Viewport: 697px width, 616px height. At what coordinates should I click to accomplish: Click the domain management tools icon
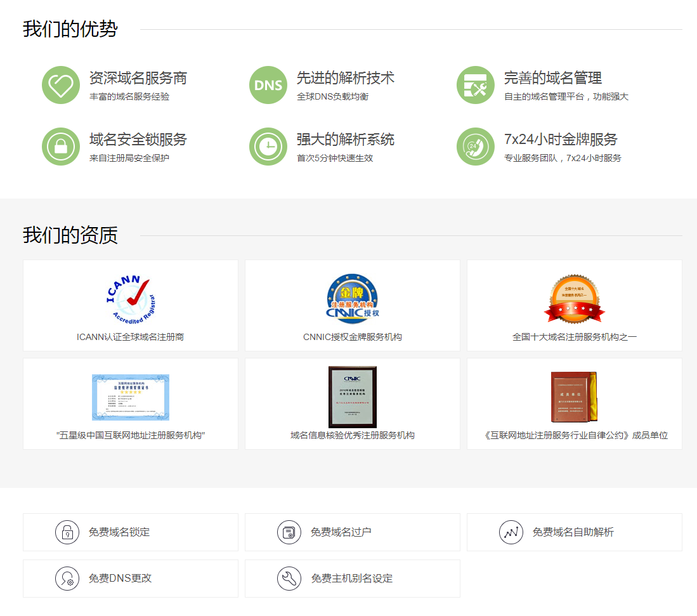tap(475, 85)
